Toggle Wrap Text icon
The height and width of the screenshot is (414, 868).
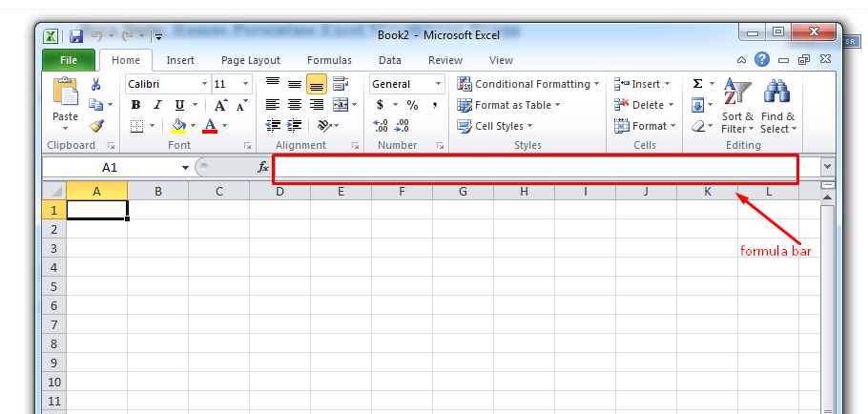[x=340, y=84]
